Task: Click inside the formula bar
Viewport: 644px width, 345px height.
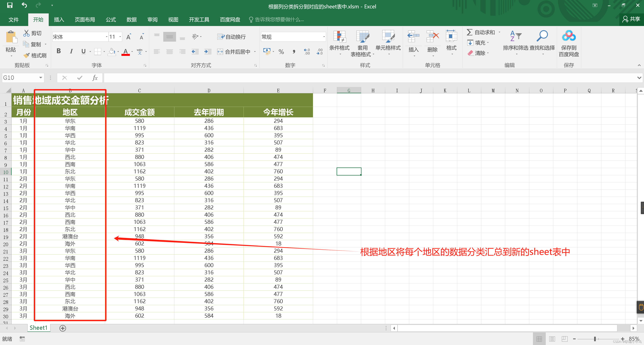Action: (x=225, y=78)
